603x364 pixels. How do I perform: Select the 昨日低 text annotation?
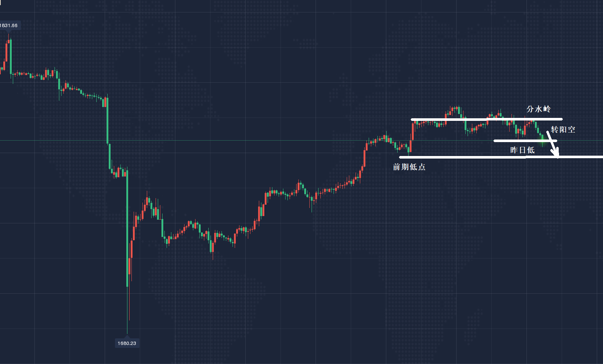522,150
